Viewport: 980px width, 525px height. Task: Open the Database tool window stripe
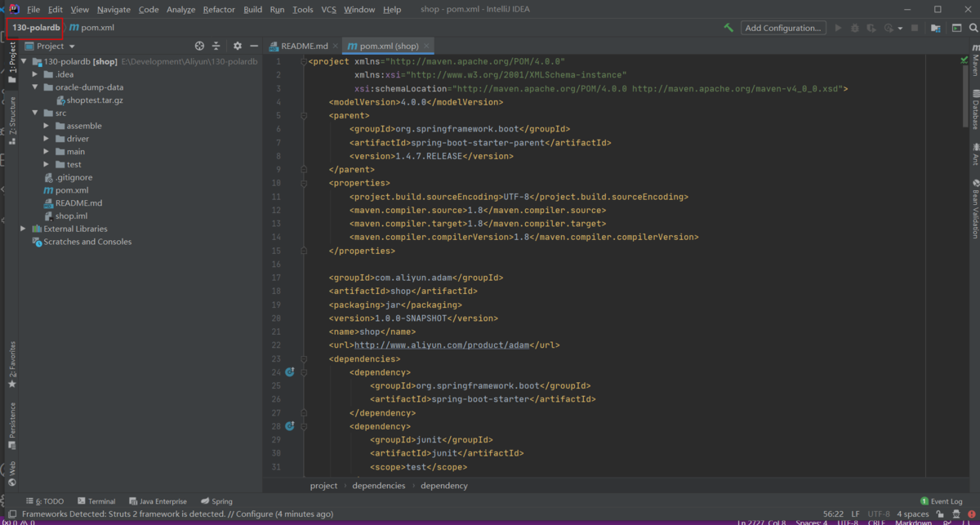click(975, 109)
